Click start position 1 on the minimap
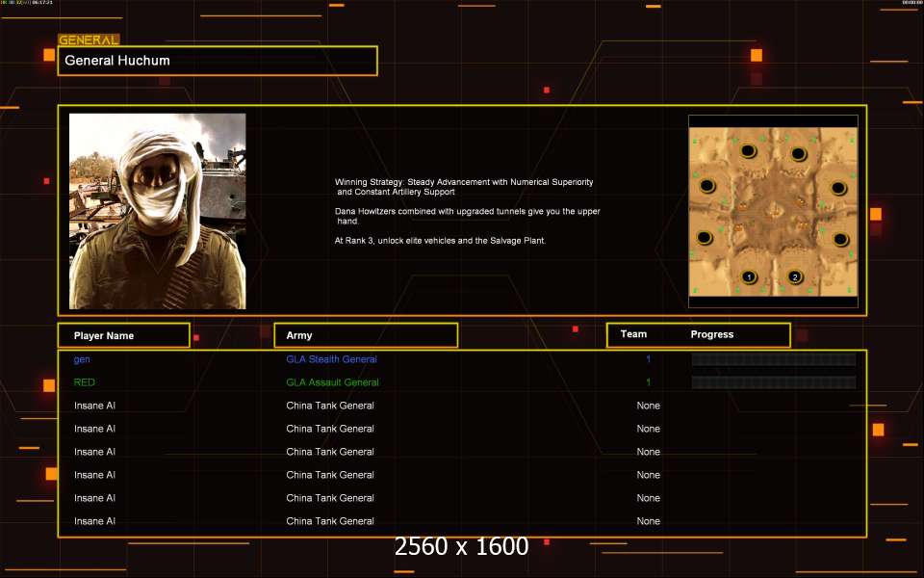924x578 pixels. [749, 277]
